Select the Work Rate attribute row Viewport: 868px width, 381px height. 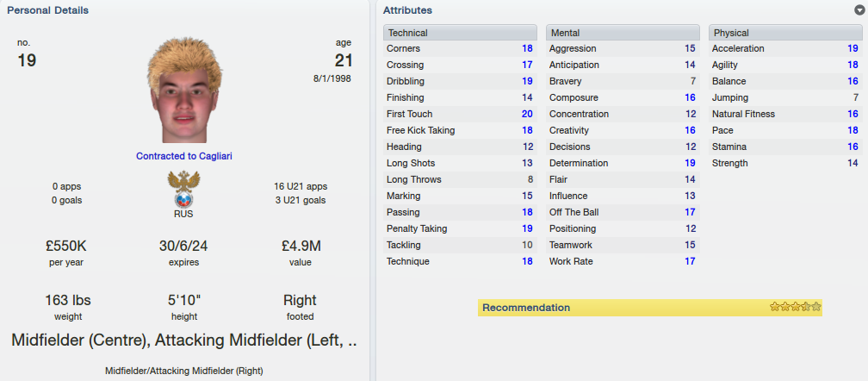623,261
